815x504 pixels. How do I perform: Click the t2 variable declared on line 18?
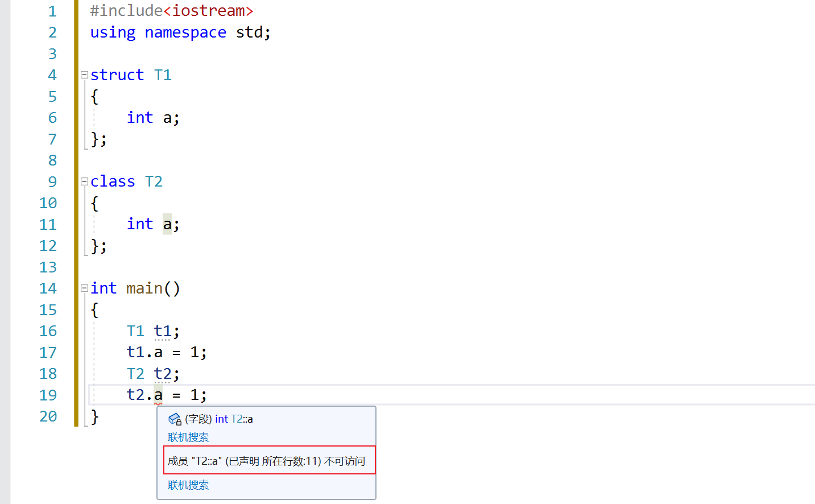point(163,374)
